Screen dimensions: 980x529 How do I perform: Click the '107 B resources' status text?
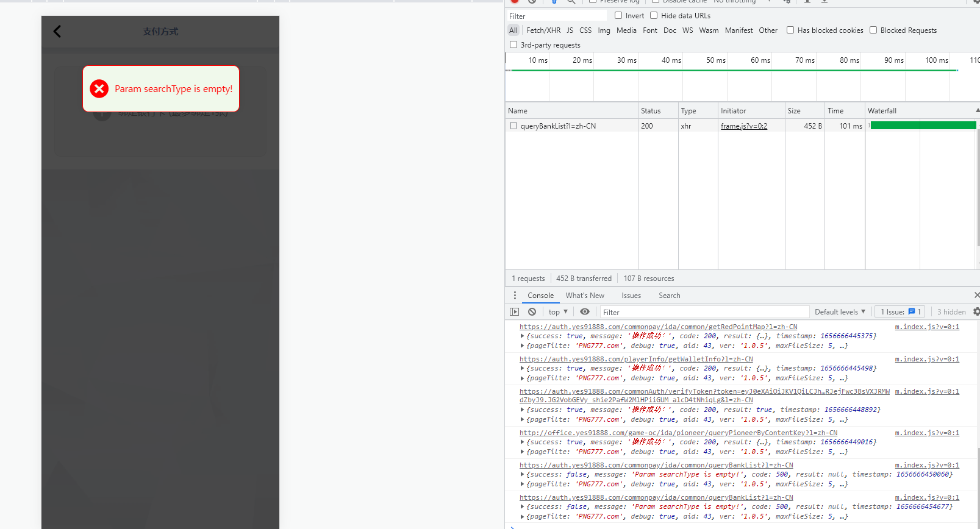coord(649,279)
